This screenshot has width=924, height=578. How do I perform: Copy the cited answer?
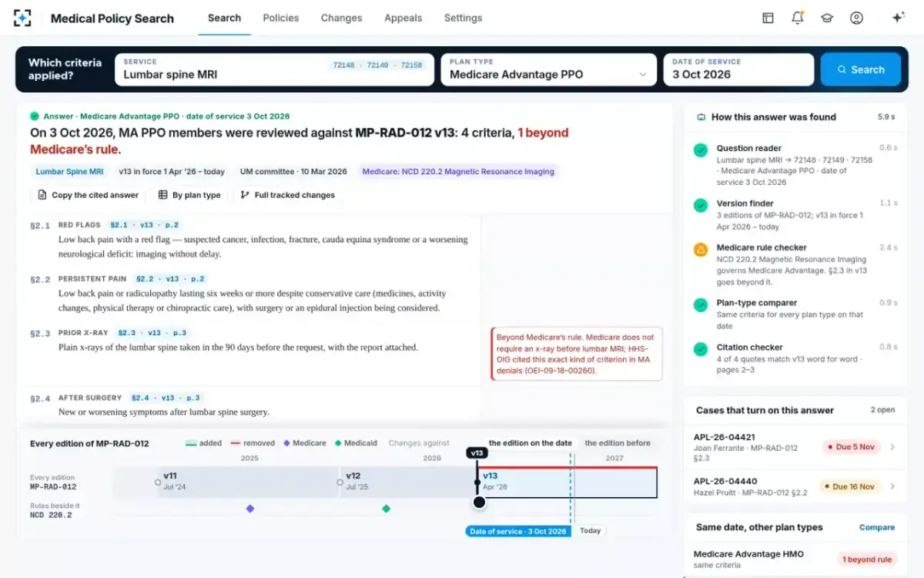coord(89,195)
